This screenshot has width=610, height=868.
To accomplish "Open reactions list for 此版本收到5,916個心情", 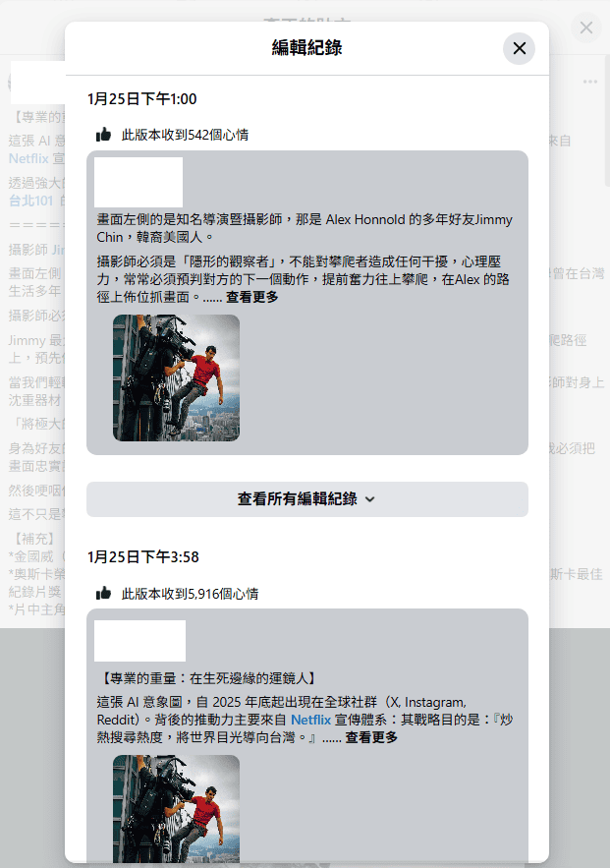I will click(x=190, y=594).
